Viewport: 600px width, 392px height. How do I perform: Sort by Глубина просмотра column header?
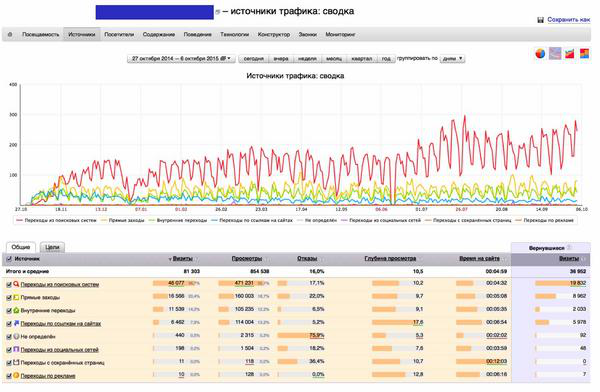point(390,259)
